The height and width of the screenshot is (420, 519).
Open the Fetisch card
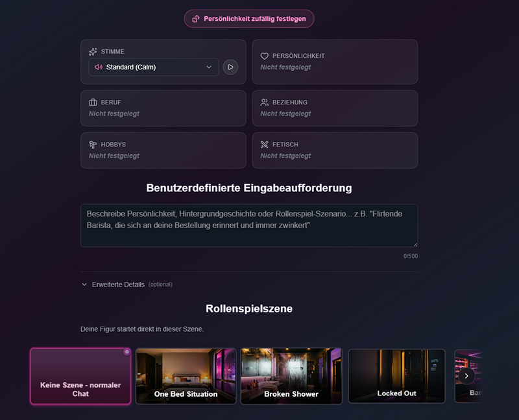tap(335, 150)
